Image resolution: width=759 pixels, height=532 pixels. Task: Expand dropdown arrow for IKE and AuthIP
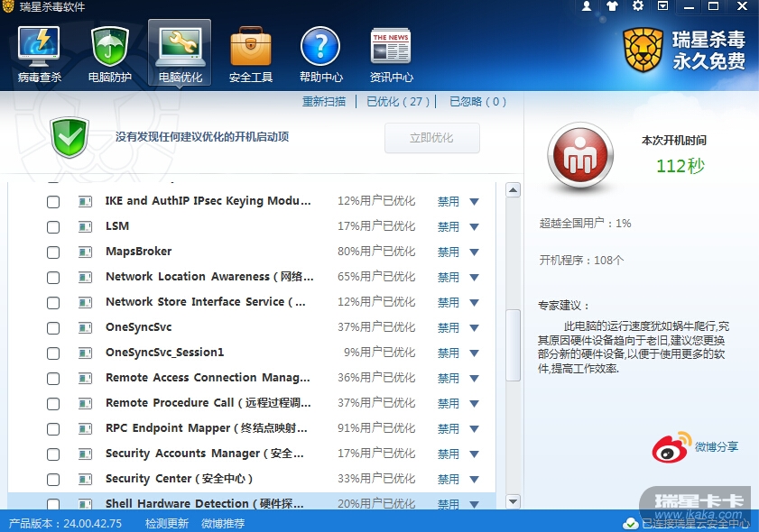475,202
